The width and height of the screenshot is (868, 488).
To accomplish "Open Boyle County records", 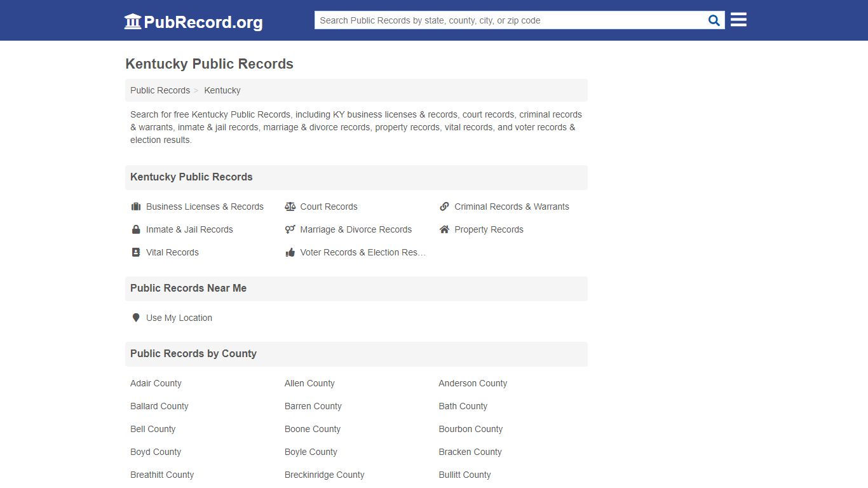I will pos(311,452).
